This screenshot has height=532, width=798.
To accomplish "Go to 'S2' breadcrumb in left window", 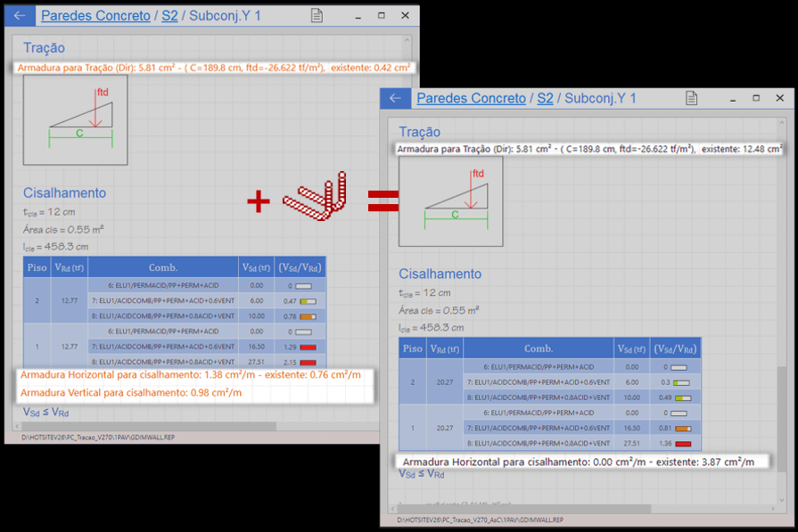I will 169,16.
